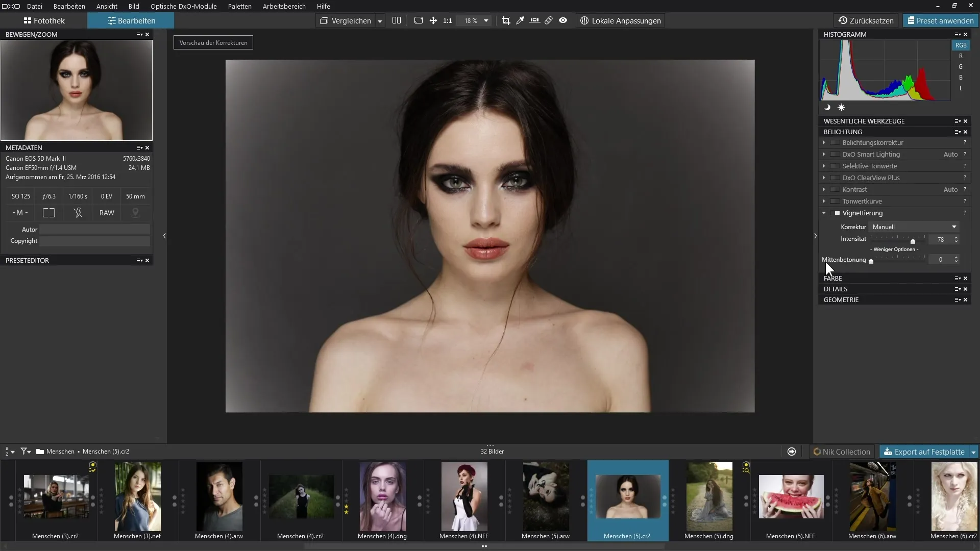Click the side-by-side compare icon

(x=397, y=21)
